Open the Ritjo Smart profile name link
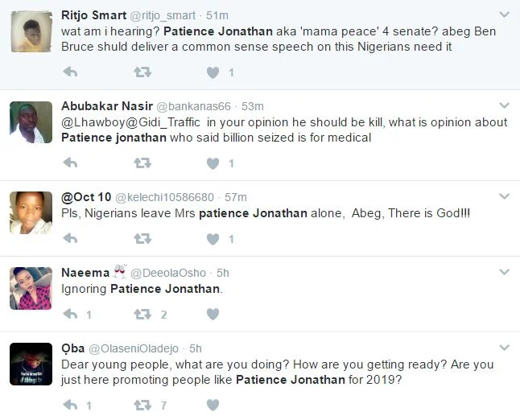This screenshot has width=520, height=420. (x=93, y=15)
